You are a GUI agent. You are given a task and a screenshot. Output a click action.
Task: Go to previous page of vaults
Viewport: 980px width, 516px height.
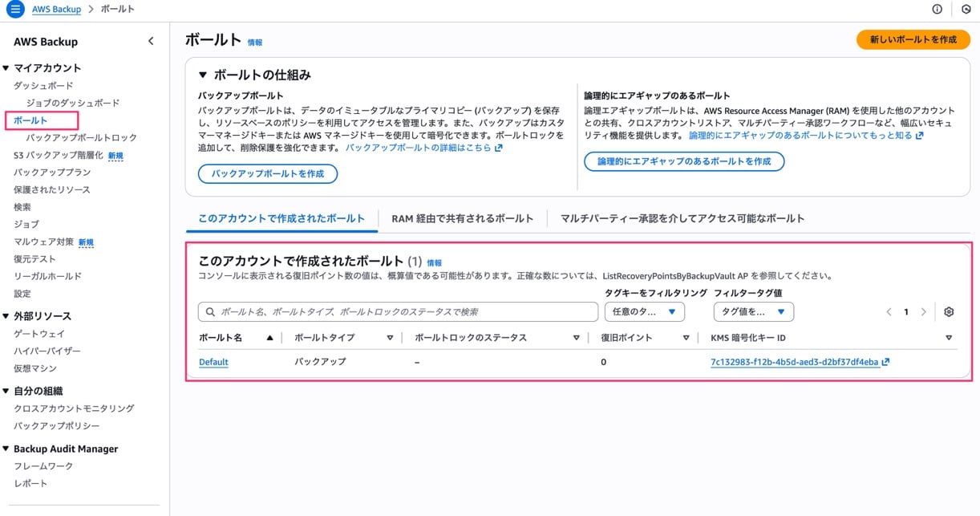tap(889, 312)
